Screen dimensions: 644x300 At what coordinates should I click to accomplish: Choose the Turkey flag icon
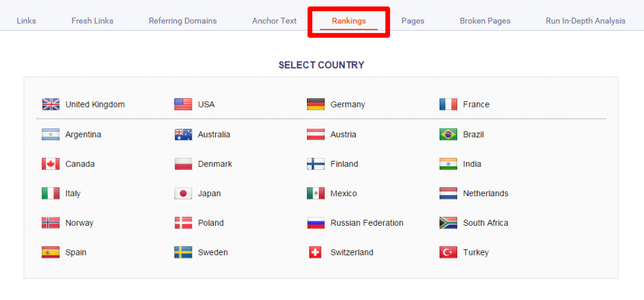point(448,252)
